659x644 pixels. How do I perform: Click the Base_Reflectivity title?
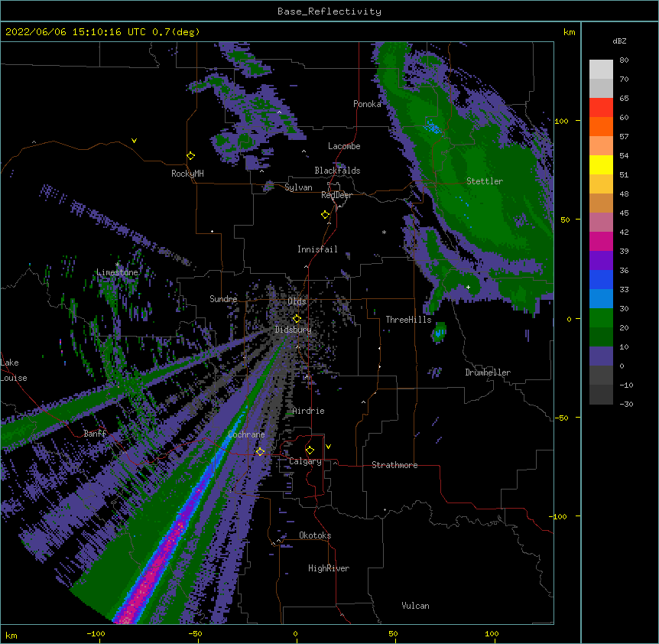[x=329, y=11]
